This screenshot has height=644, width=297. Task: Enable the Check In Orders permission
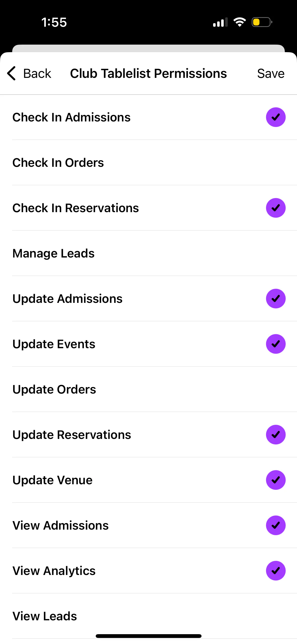(149, 163)
